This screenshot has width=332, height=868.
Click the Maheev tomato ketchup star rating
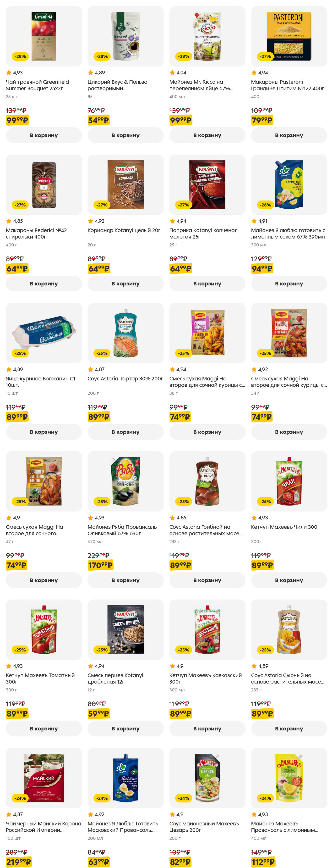15,666
